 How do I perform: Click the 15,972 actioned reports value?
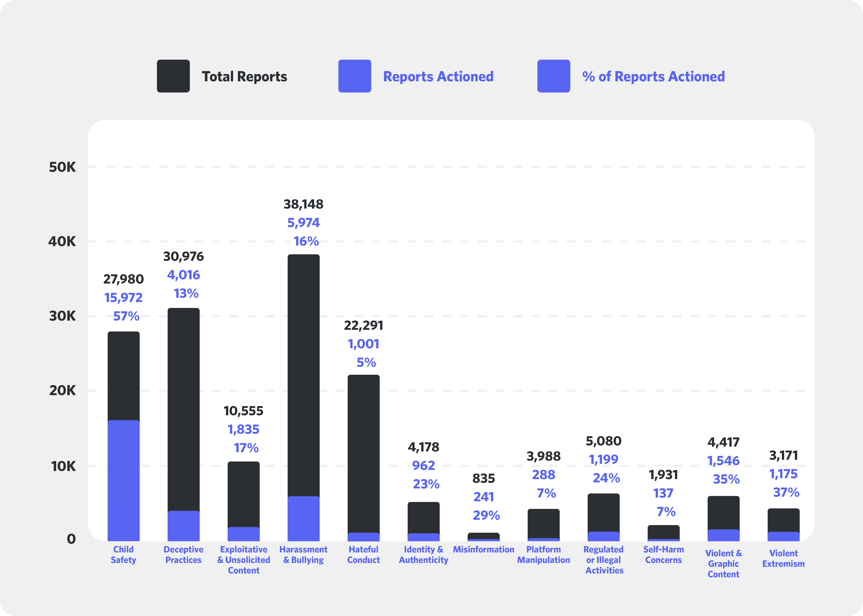click(123, 298)
